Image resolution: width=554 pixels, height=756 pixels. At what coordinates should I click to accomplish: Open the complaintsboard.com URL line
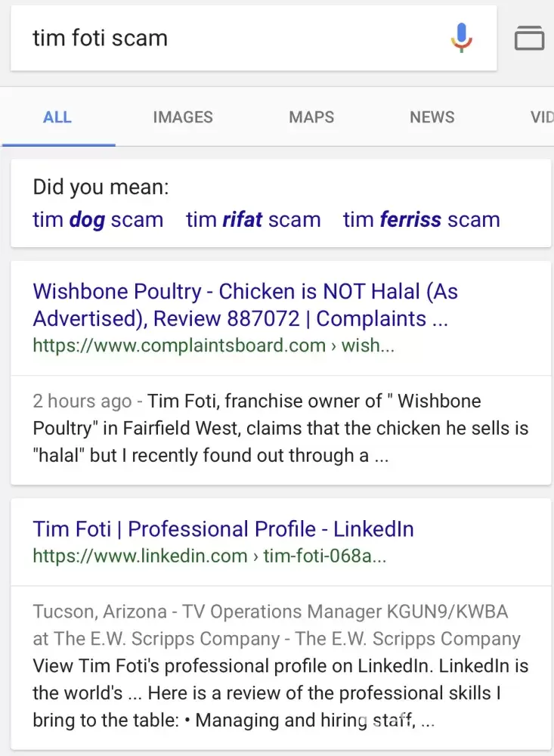click(214, 345)
